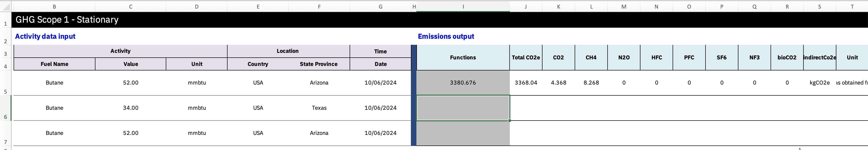The width and height of the screenshot is (868, 150).
Task: Click the kgCO2e unit cell
Action: [x=820, y=83]
